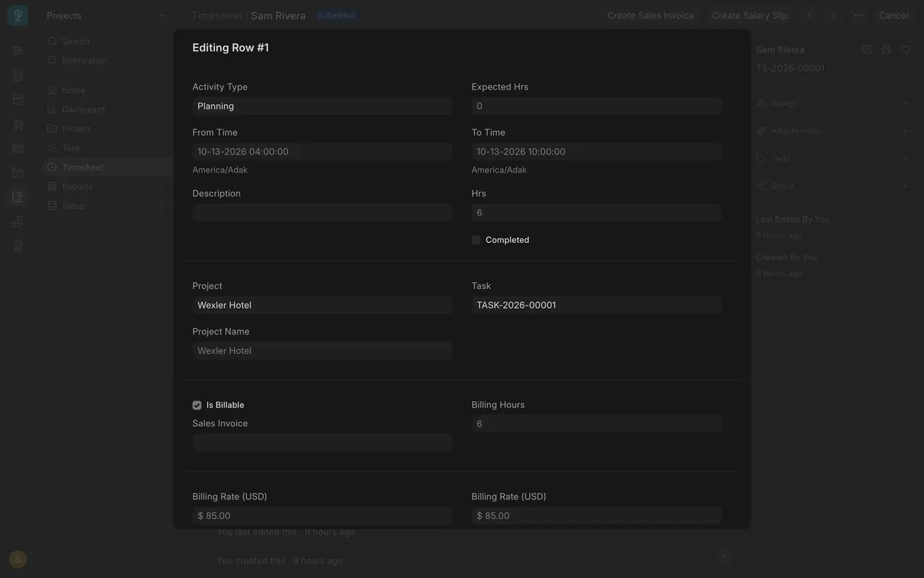Open the Task field showing TASK-2026-00001
924x578 pixels.
596,305
